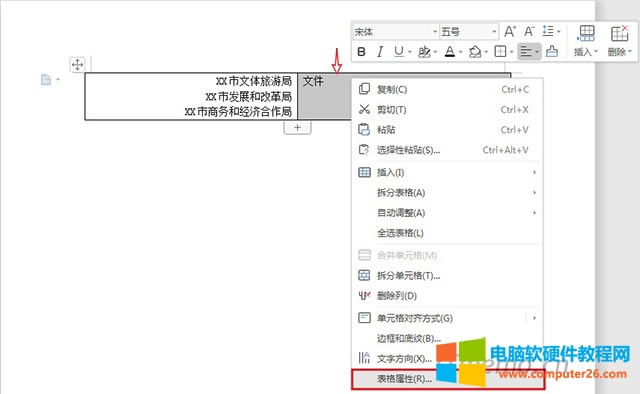This screenshot has width=640, height=394.
Task: Open the font size dropdown 五号
Action: tap(469, 31)
